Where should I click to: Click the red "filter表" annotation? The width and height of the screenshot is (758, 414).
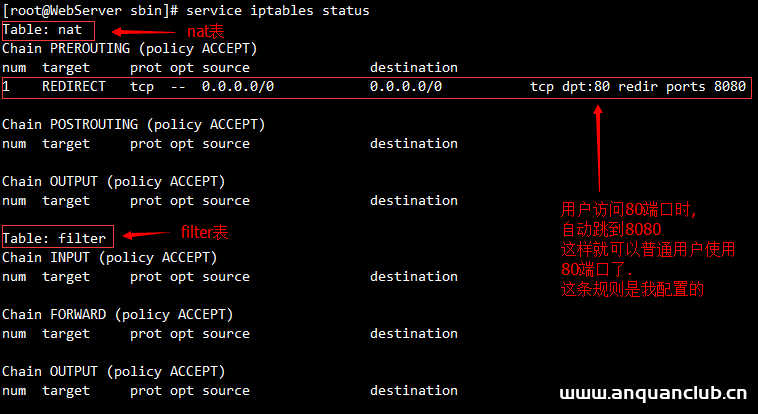pyautogui.click(x=204, y=232)
